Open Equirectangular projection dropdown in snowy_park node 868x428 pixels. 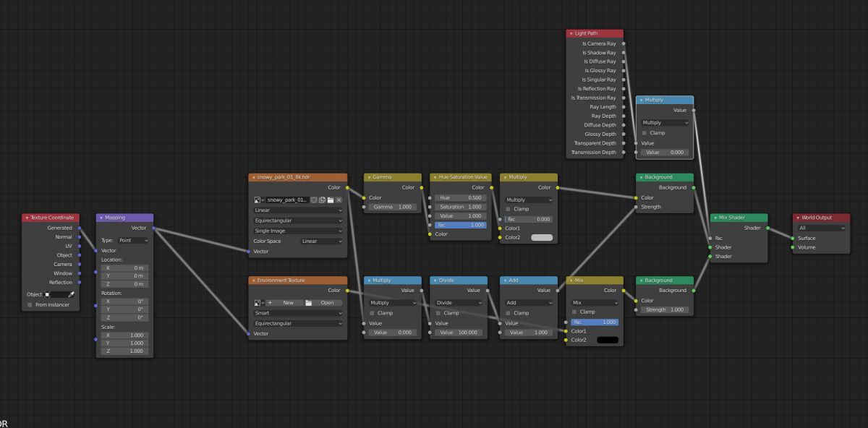[298, 221]
